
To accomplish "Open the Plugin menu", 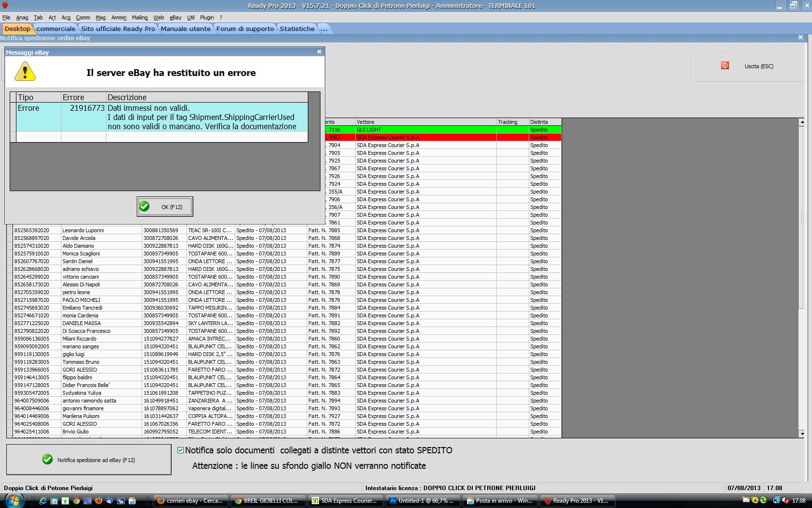I will click(x=207, y=17).
